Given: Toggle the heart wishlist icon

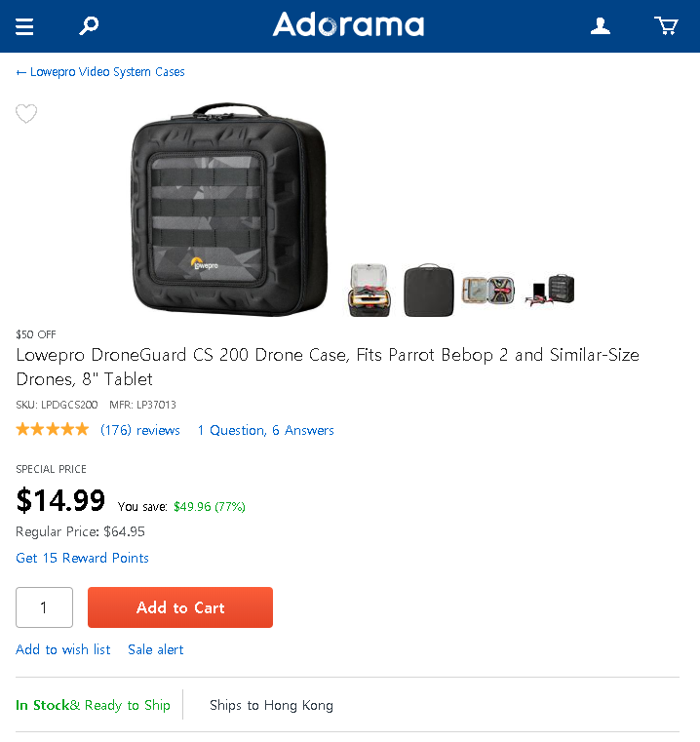Looking at the screenshot, I should click(26, 113).
